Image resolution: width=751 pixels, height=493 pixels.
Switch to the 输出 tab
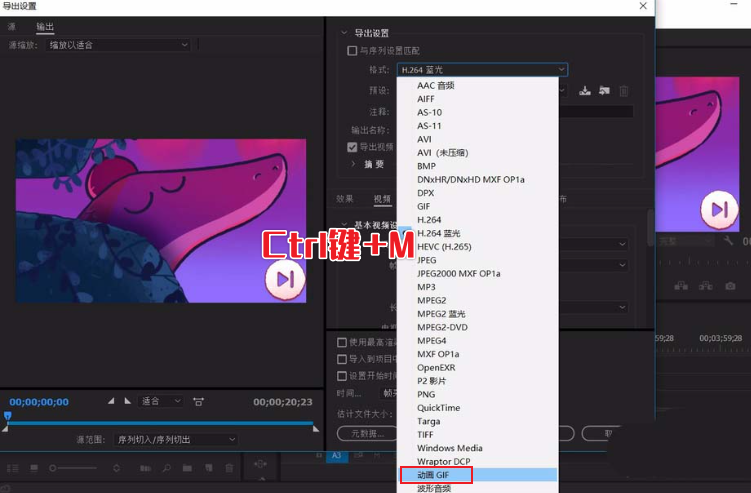[45, 26]
